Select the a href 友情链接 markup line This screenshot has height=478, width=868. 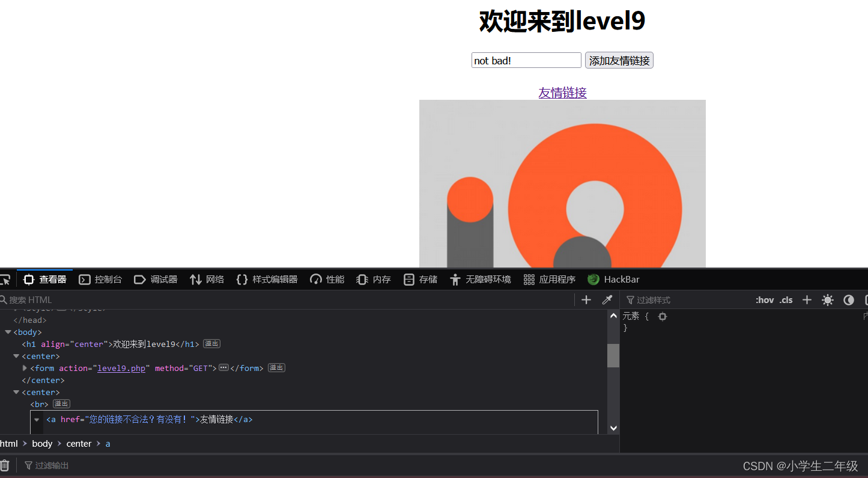[x=150, y=420]
